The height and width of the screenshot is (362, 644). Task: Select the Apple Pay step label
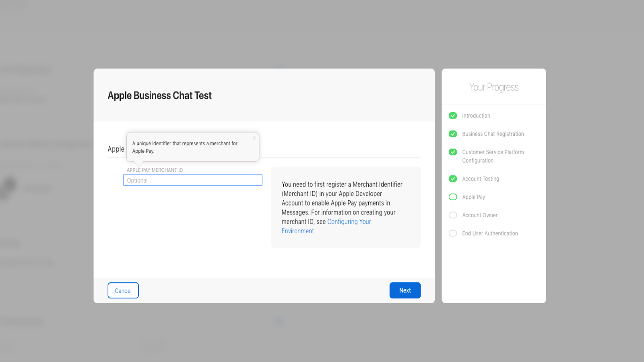click(x=474, y=197)
